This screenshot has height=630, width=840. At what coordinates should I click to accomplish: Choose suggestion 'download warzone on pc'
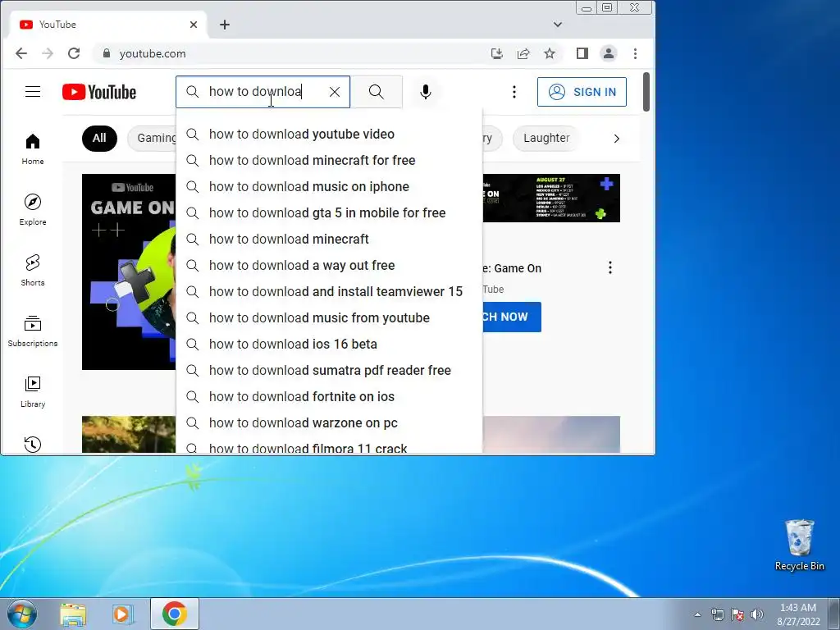click(x=329, y=422)
